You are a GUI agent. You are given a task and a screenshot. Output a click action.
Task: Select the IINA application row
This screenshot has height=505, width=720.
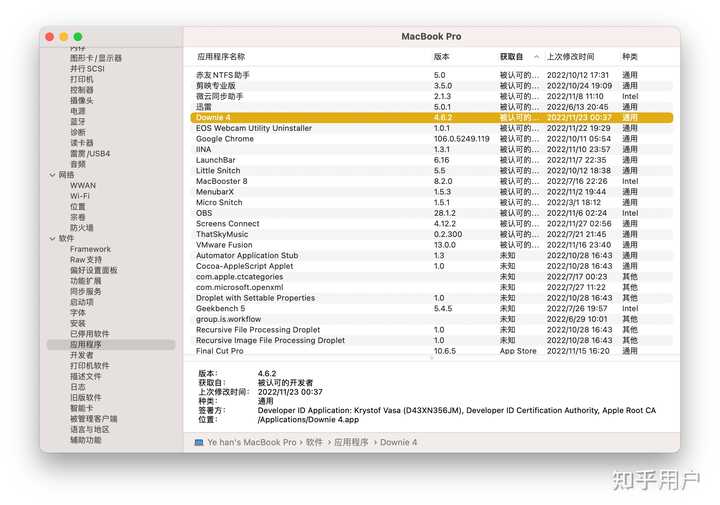coord(432,149)
